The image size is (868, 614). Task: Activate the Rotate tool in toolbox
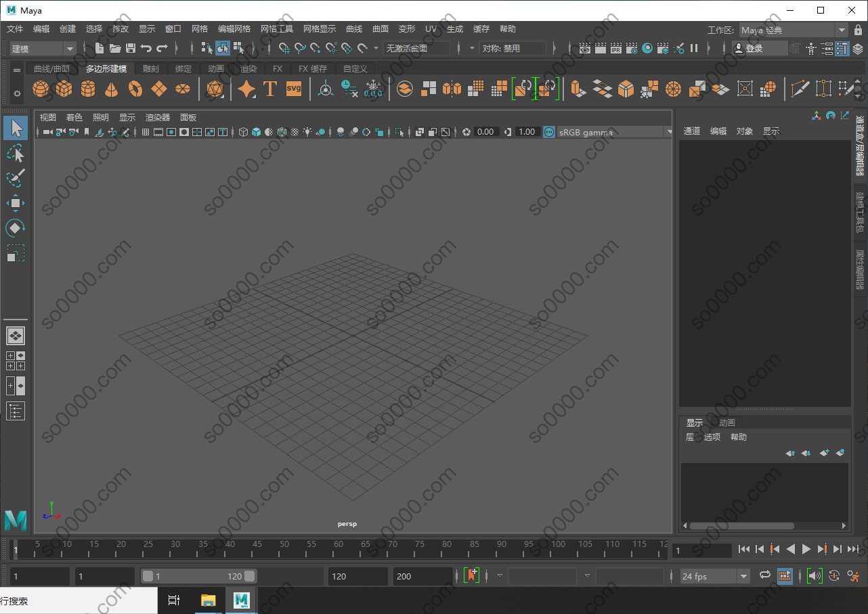coord(16,228)
